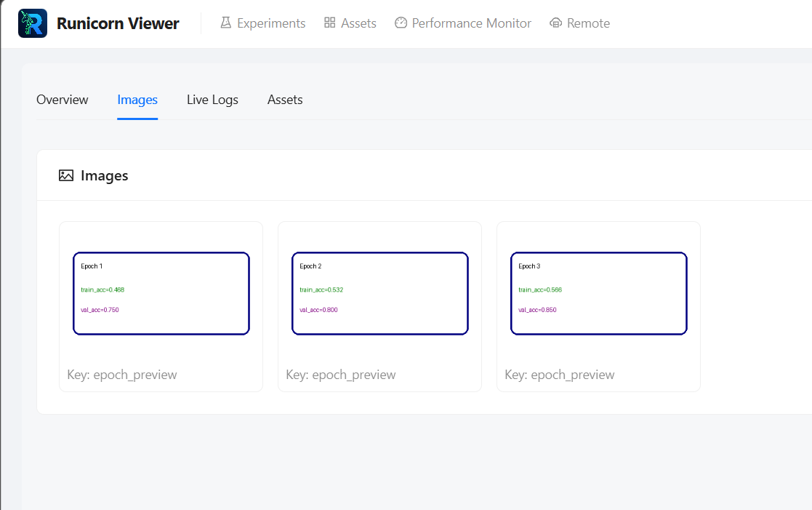Open the Assets tab below the header
812x510 pixels.
pyautogui.click(x=285, y=100)
